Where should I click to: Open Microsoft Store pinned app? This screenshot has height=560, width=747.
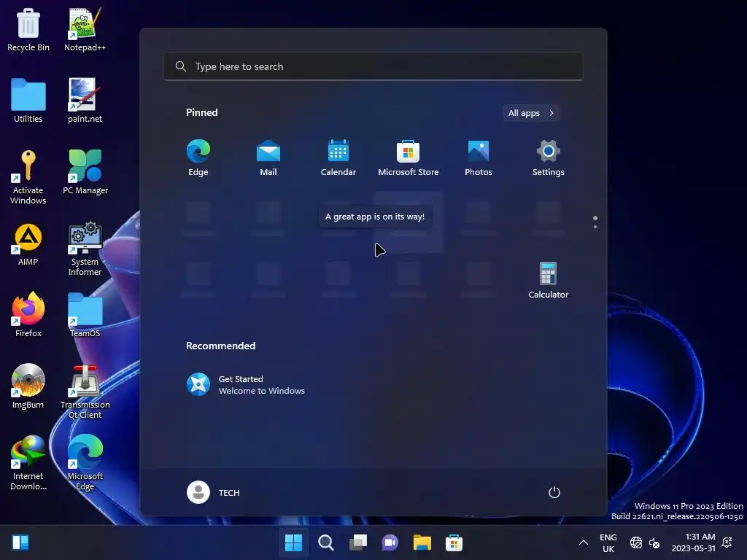[409, 158]
